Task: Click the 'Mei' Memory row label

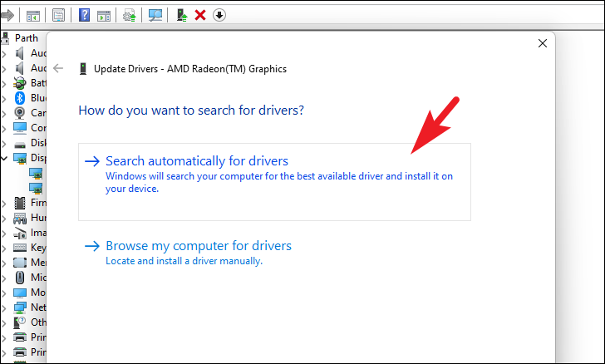Action: pyautogui.click(x=38, y=263)
